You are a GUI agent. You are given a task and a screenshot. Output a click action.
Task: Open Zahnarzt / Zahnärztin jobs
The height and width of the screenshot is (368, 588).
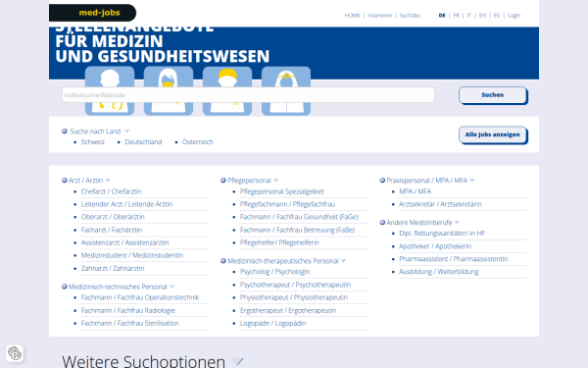point(113,269)
